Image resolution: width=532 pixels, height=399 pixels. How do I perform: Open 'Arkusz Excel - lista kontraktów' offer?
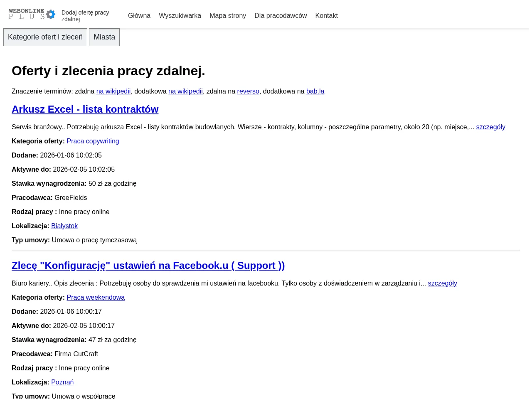click(x=85, y=109)
